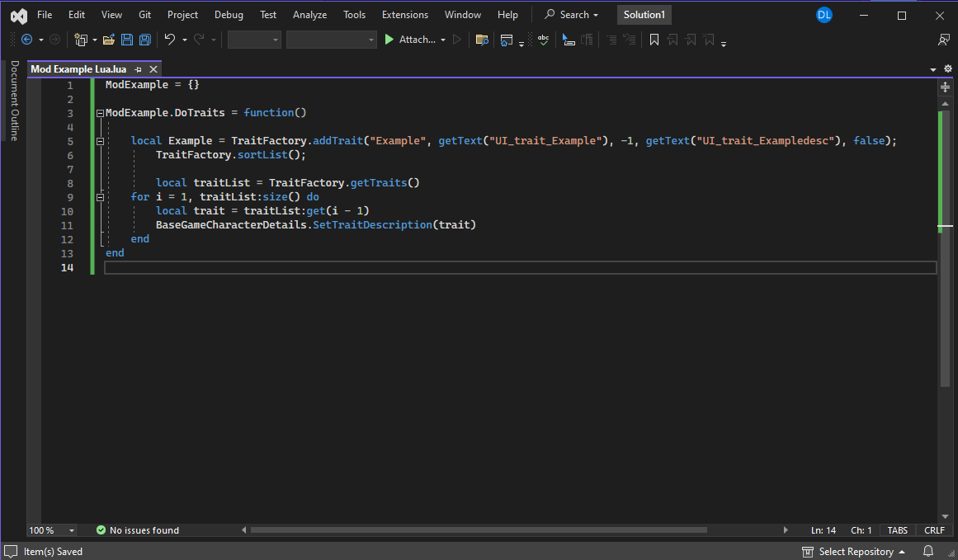
Task: Toggle pin on Mod Example Lua.lua tab
Action: pos(138,69)
